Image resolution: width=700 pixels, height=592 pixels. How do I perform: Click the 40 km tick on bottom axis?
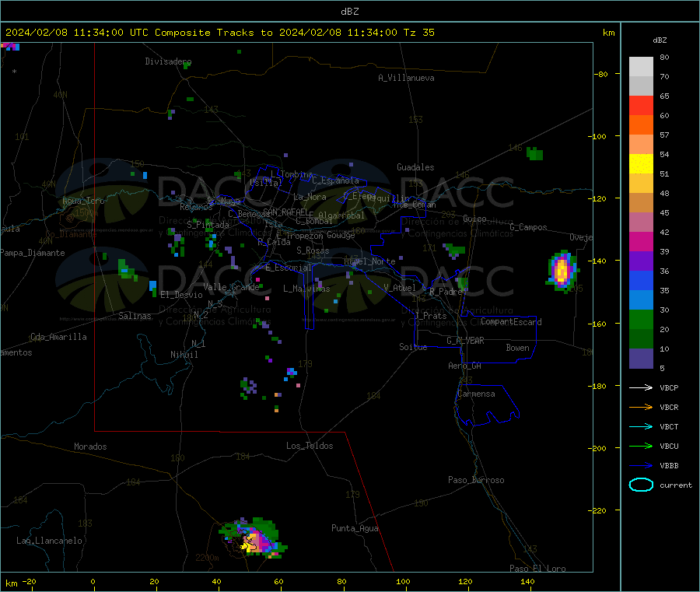[216, 581]
